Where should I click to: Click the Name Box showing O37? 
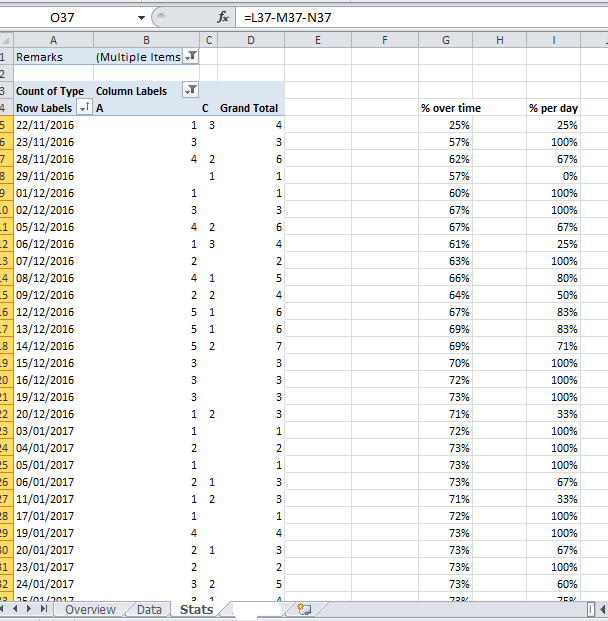(62, 17)
